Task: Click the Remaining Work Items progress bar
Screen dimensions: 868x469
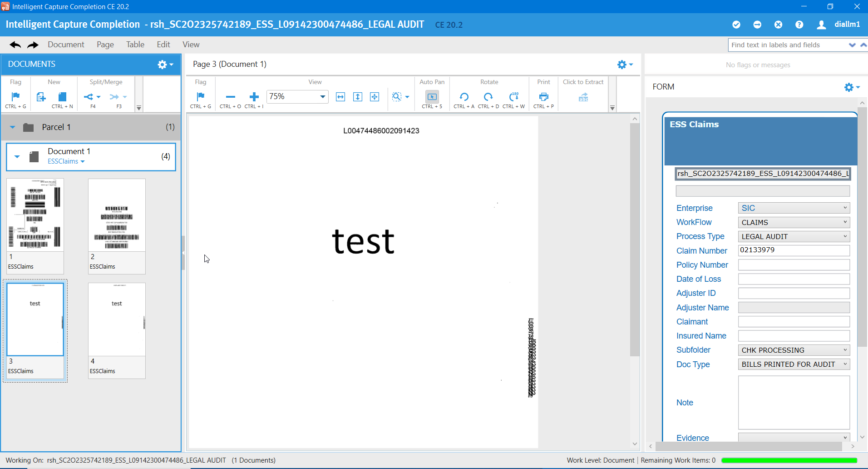Action: click(789, 460)
